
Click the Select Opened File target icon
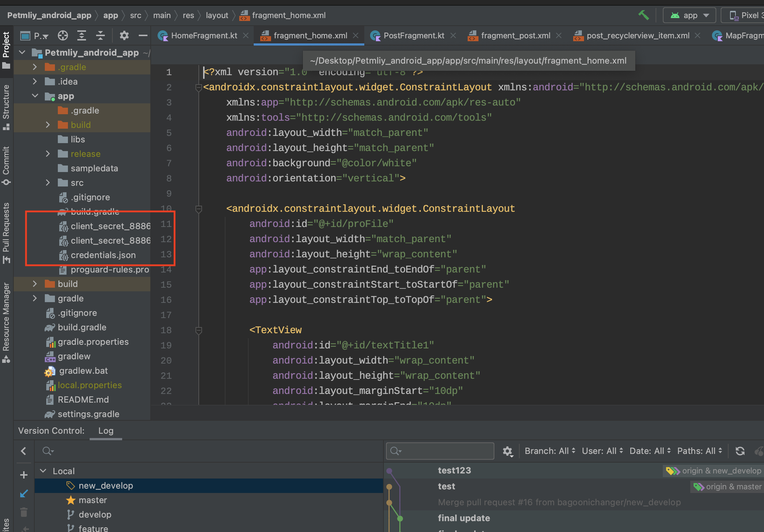63,35
